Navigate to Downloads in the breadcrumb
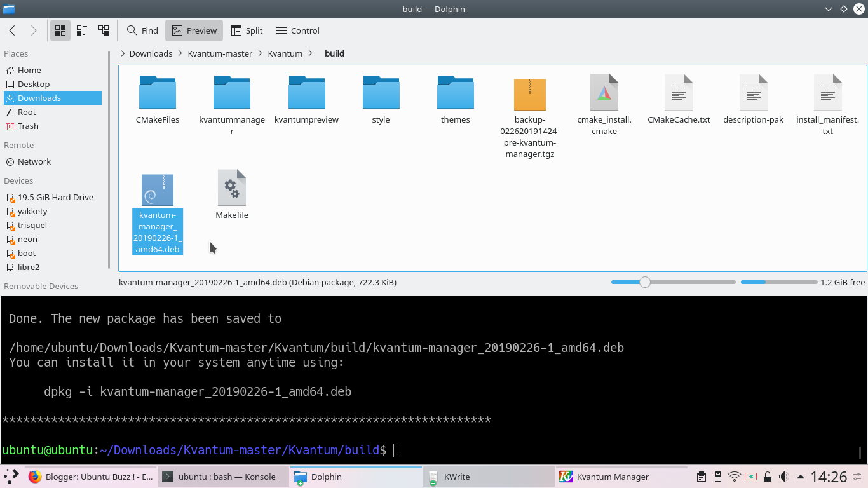The width and height of the screenshot is (868, 488). [151, 53]
